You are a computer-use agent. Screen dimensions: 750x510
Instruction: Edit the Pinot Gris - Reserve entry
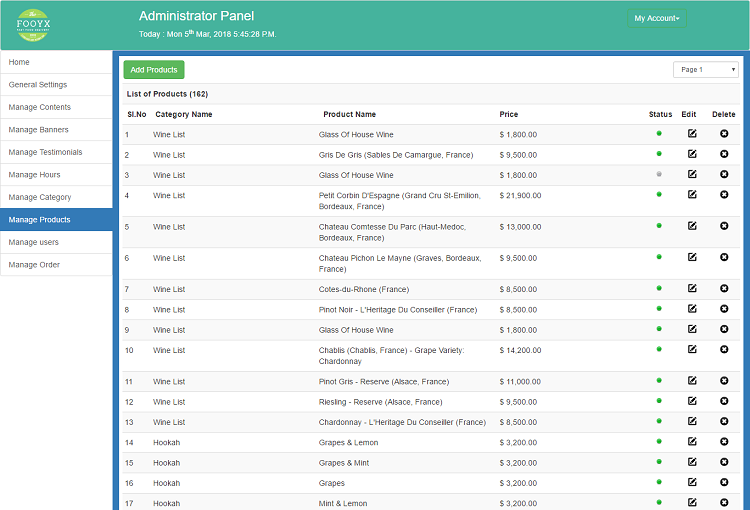coord(692,381)
